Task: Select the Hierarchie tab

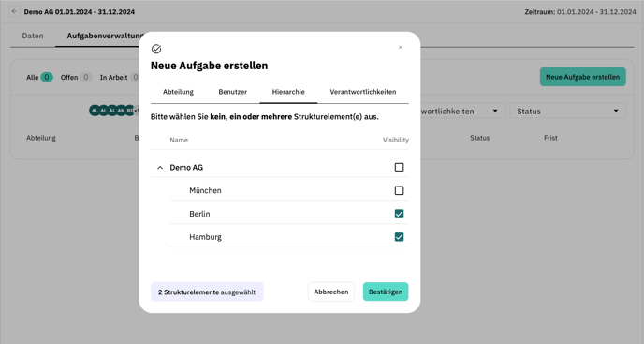Action: click(x=288, y=92)
